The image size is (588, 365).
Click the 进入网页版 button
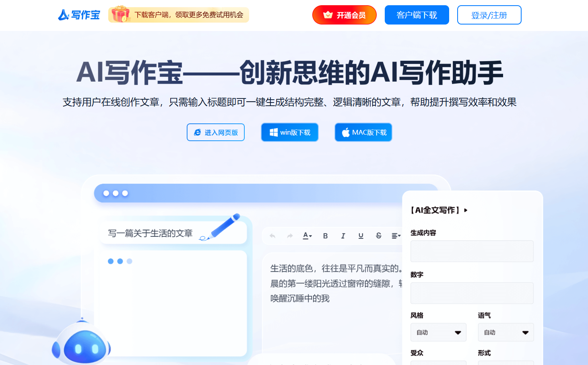[215, 132]
